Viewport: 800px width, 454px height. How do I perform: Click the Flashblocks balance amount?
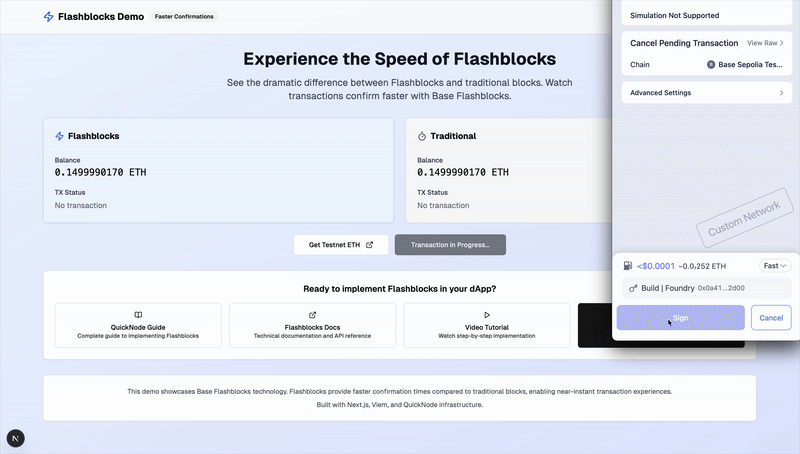click(100, 172)
